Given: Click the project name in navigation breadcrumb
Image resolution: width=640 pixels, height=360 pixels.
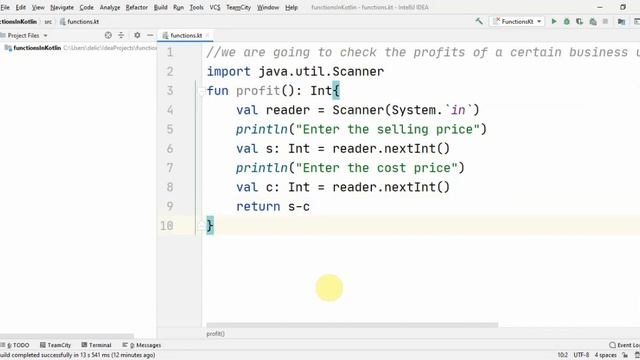Looking at the screenshot, I should coord(18,22).
